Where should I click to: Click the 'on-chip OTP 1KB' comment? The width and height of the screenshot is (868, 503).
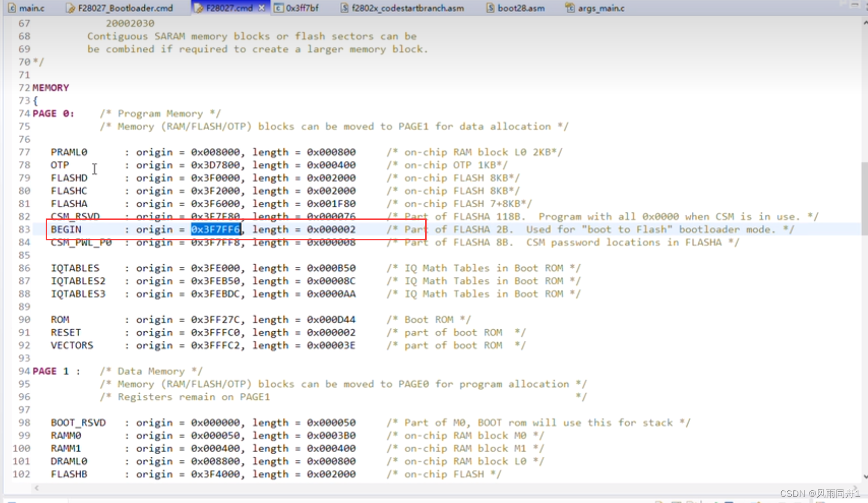[447, 165]
